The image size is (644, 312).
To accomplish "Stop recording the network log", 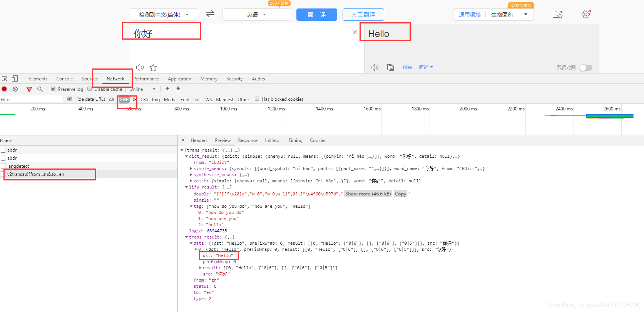I will coord(4,89).
